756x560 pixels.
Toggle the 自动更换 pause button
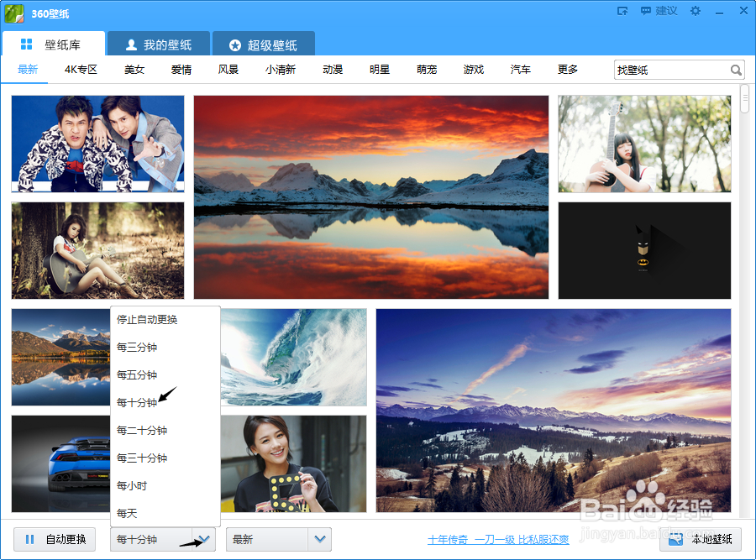tap(55, 539)
